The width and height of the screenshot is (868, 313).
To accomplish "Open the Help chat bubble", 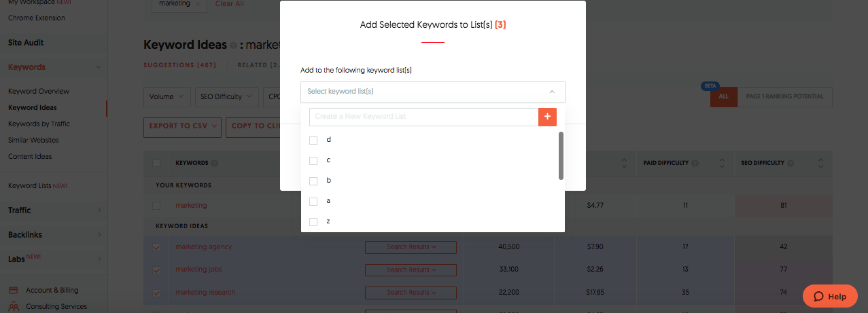I will [829, 296].
